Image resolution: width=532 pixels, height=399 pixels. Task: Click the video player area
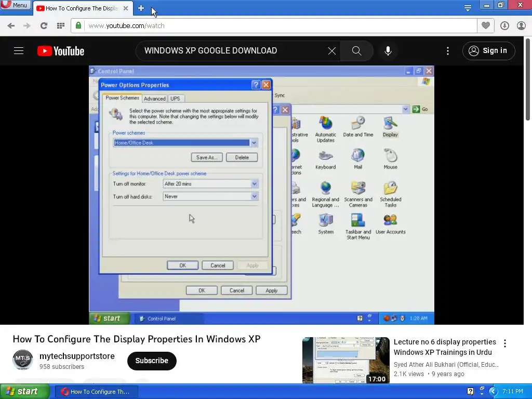tap(262, 195)
